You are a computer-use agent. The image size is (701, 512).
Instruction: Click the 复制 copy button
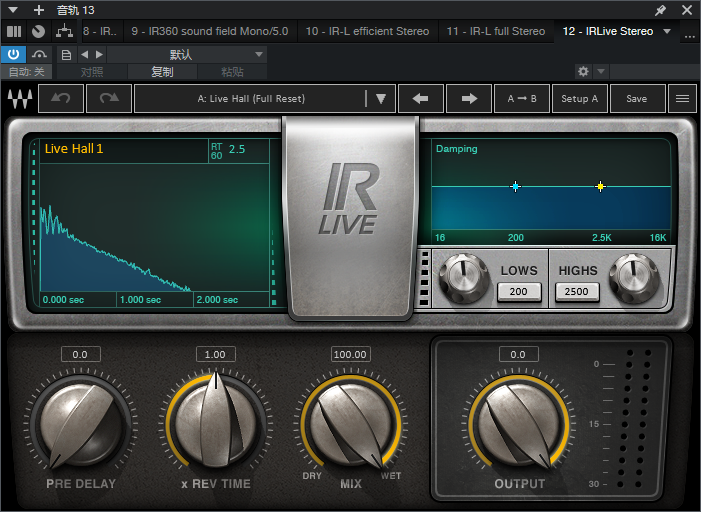[x=162, y=72]
